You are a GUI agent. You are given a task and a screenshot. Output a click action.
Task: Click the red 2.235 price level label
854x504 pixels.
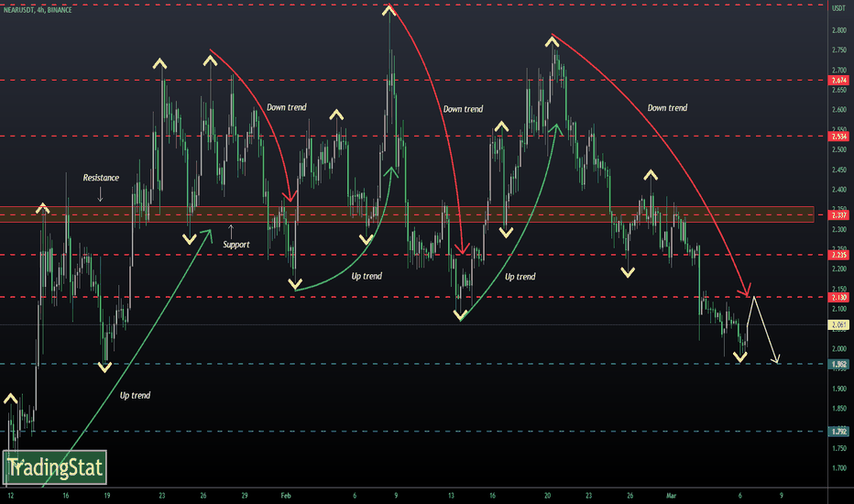click(838, 255)
